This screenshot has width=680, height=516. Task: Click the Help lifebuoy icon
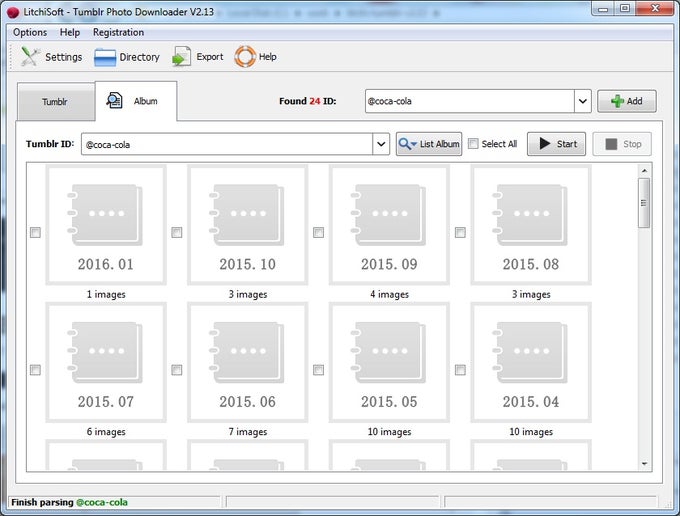point(245,57)
